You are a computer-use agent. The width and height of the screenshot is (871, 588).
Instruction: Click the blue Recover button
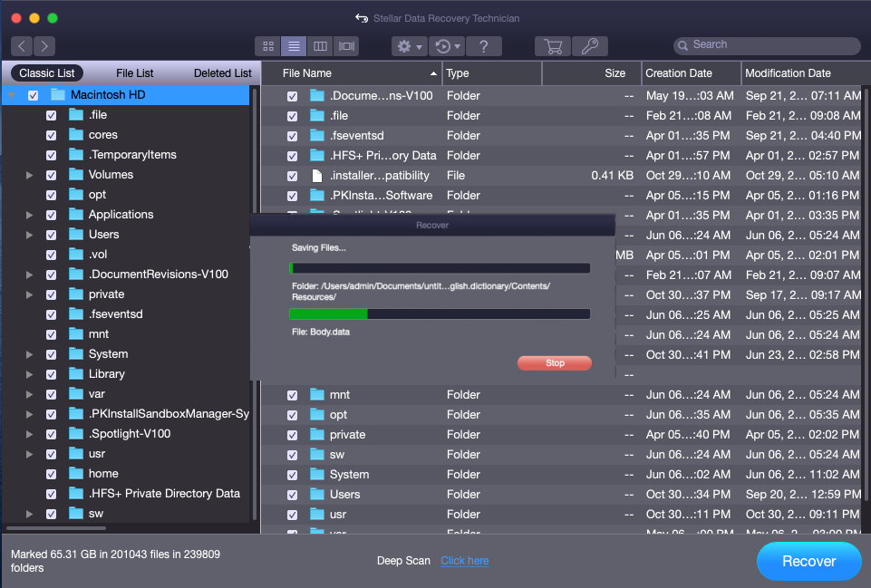[808, 562]
